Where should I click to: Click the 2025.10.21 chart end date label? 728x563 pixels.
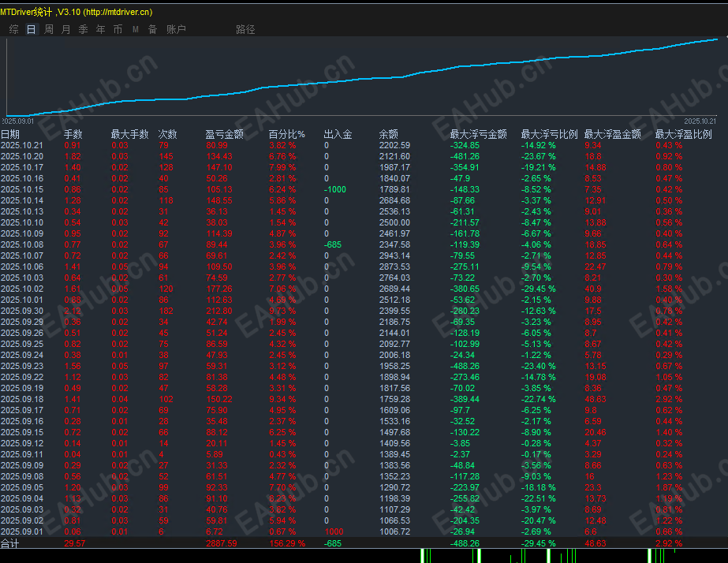click(x=700, y=121)
